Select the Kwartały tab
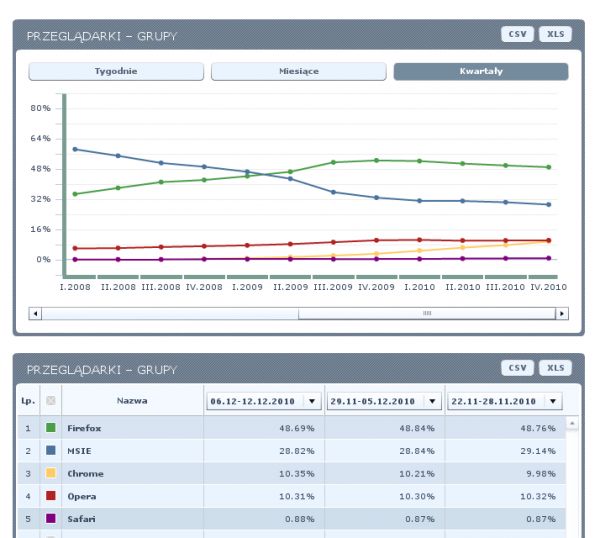This screenshot has height=538, width=600. coord(481,71)
